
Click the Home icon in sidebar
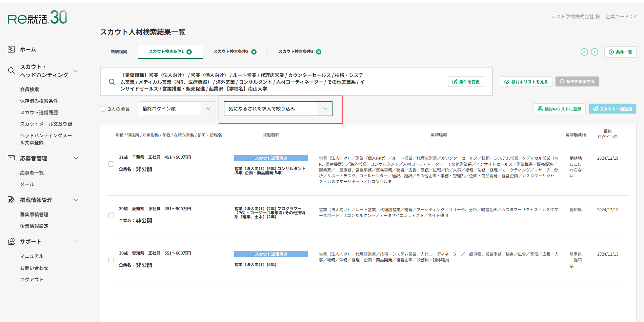11,49
